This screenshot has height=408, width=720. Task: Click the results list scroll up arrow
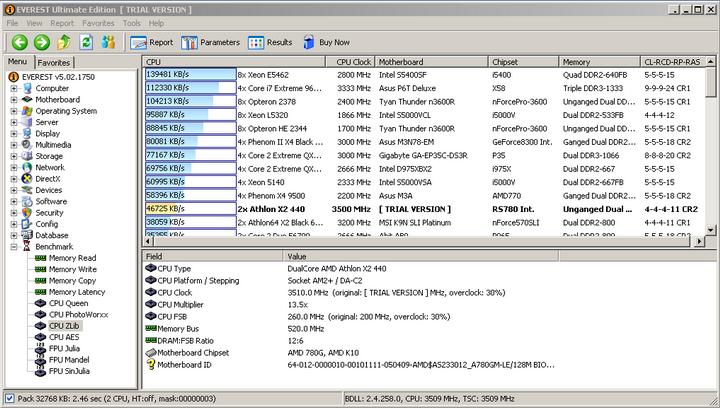click(x=710, y=61)
